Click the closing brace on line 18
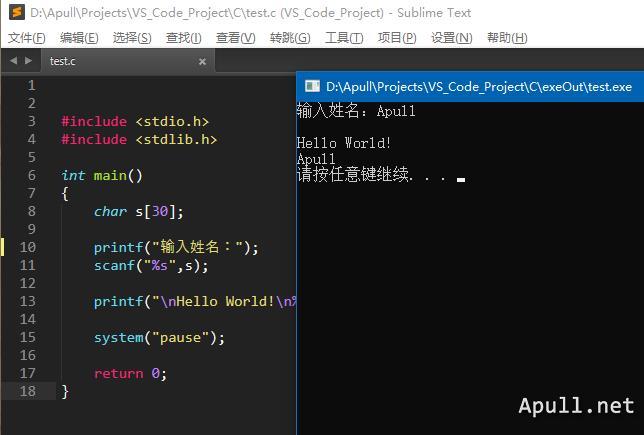 point(65,391)
